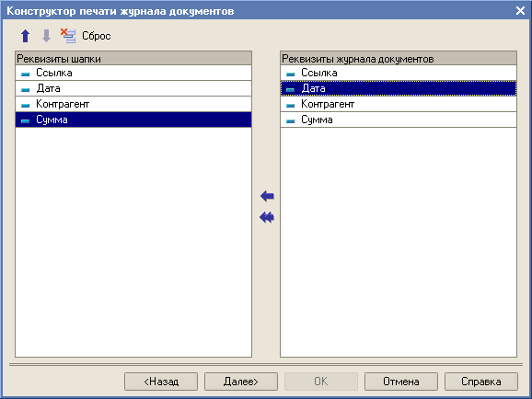The width and height of the screenshot is (532, 399).
Task: Close the Конструктор печати dialog
Action: click(520, 10)
